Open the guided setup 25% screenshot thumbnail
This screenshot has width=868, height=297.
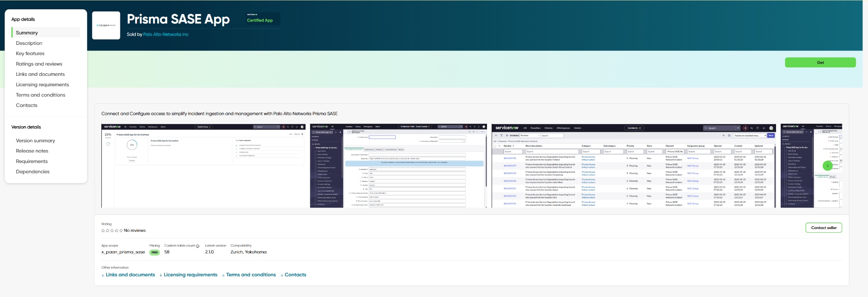pos(203,166)
